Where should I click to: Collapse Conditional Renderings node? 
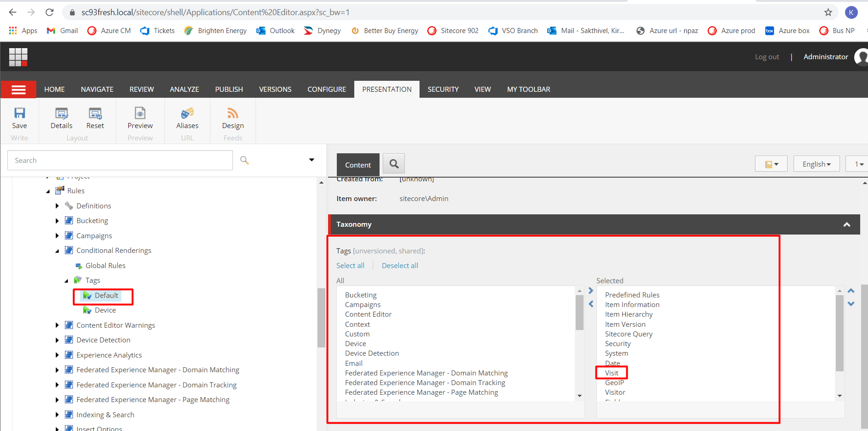[x=57, y=251]
